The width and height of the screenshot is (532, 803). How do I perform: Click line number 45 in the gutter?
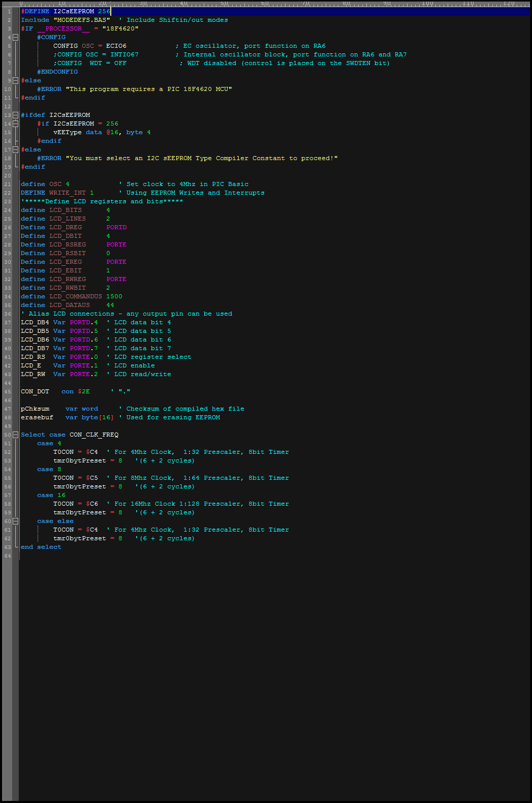(8, 391)
